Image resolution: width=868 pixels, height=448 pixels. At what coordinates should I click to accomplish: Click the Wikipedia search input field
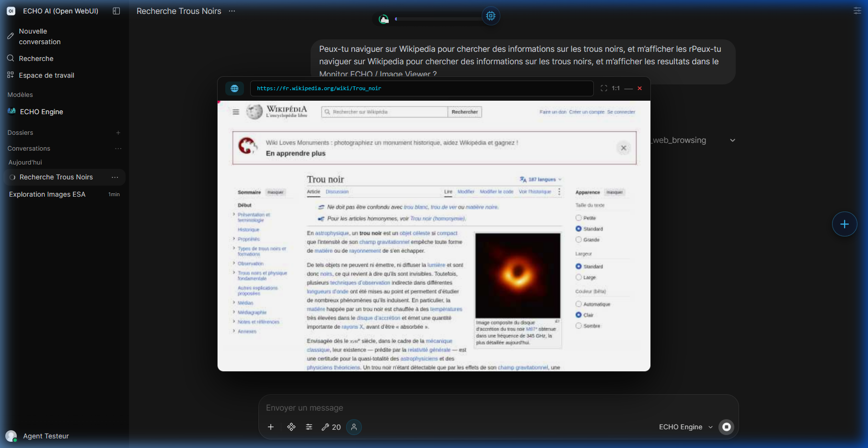(x=384, y=112)
